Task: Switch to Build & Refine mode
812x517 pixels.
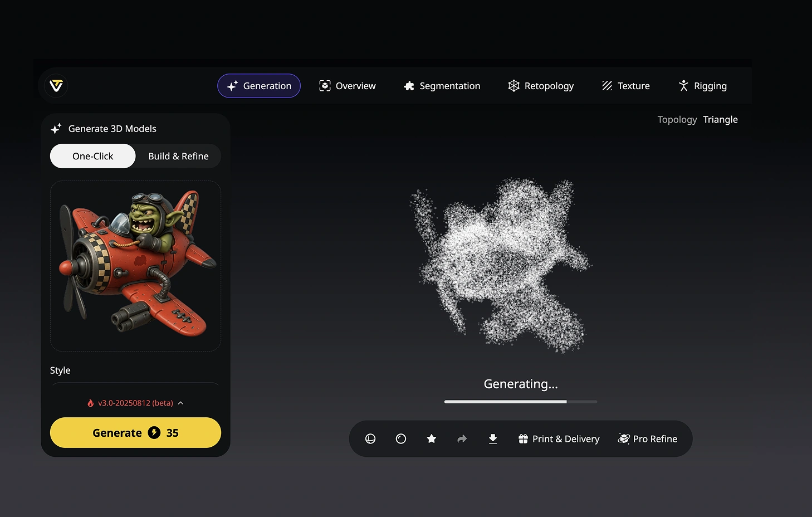Action: tap(178, 156)
